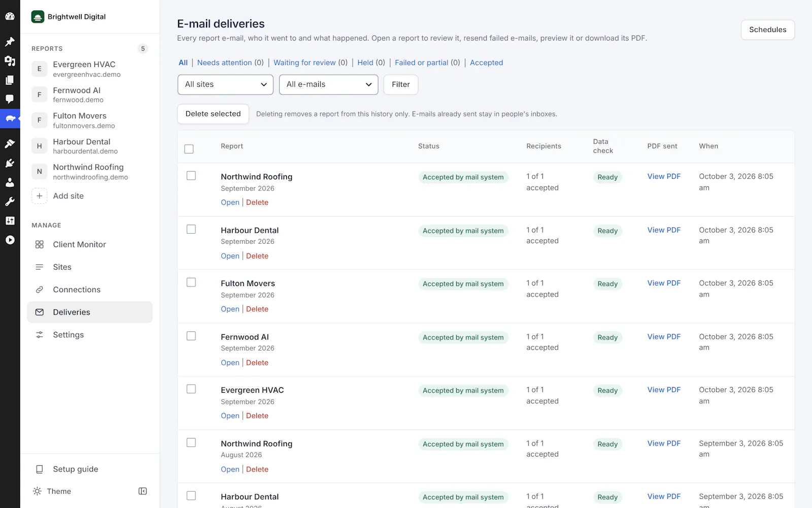Expand the All sites dropdown
812x508 pixels.
(225, 84)
